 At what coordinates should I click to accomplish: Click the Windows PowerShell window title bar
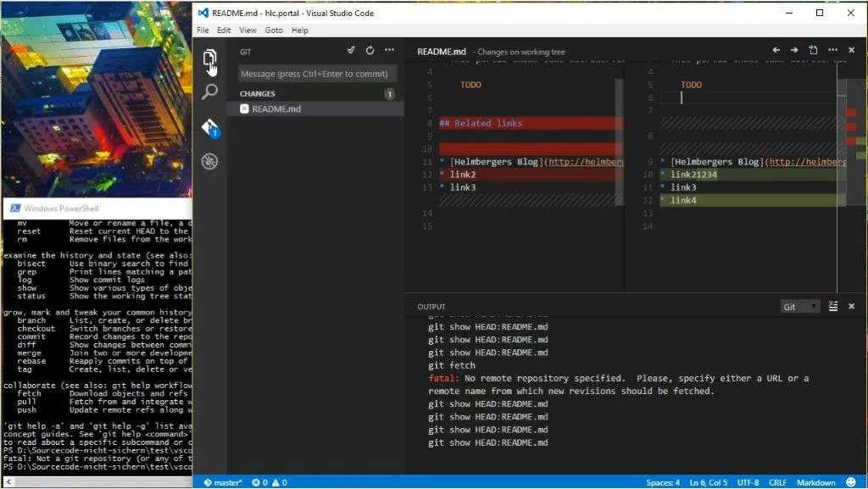[97, 208]
